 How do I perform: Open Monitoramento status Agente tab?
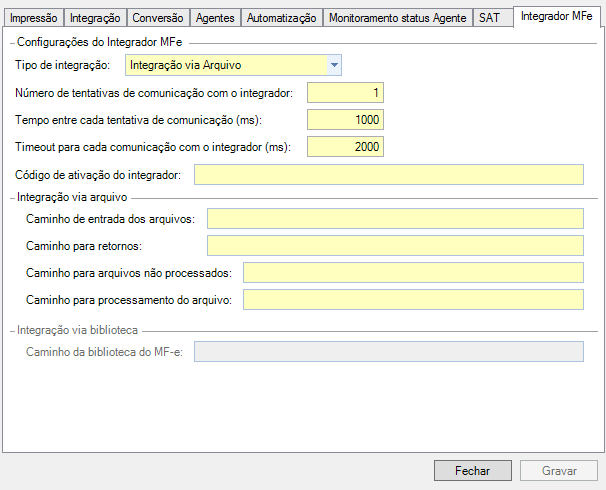point(398,18)
